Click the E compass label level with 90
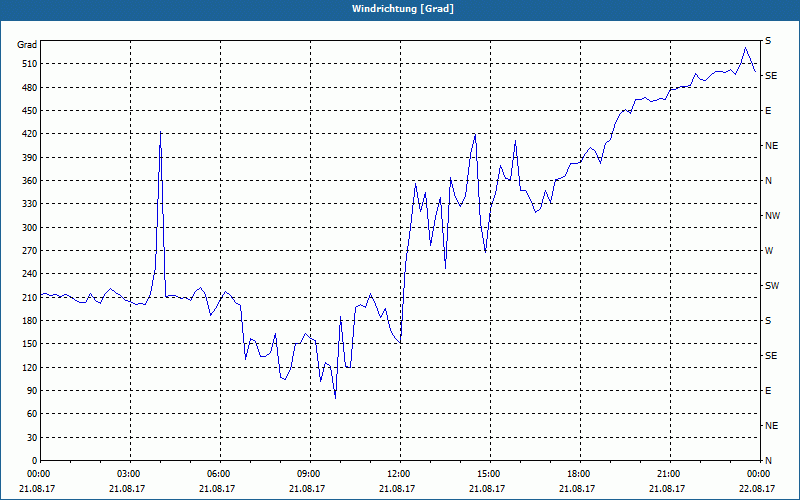Viewport: 800px width, 500px height. click(768, 391)
